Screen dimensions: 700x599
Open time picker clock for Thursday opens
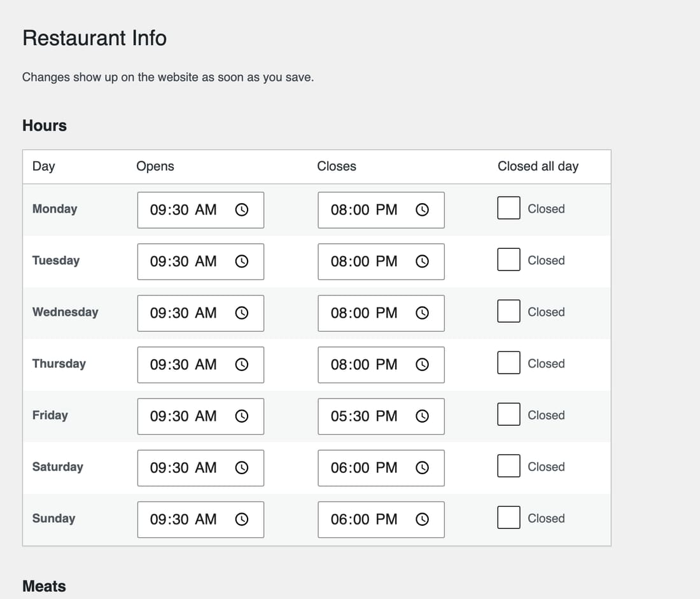[242, 365]
